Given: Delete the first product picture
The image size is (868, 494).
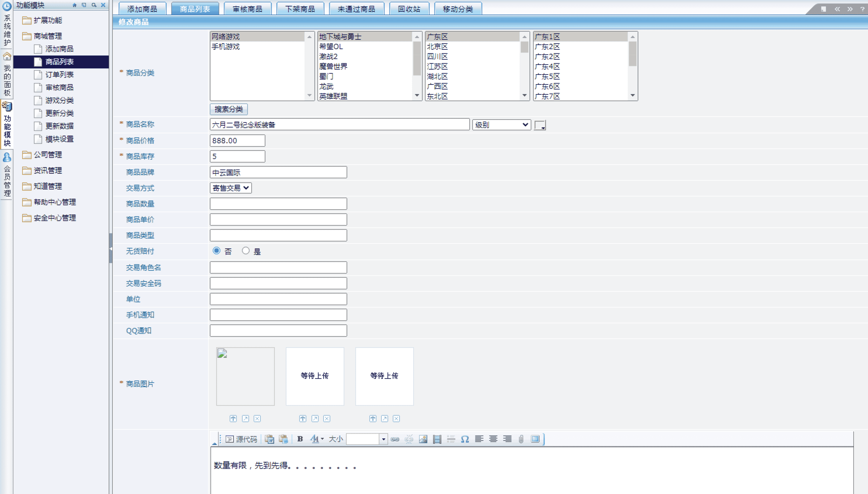Looking at the screenshot, I should point(257,418).
